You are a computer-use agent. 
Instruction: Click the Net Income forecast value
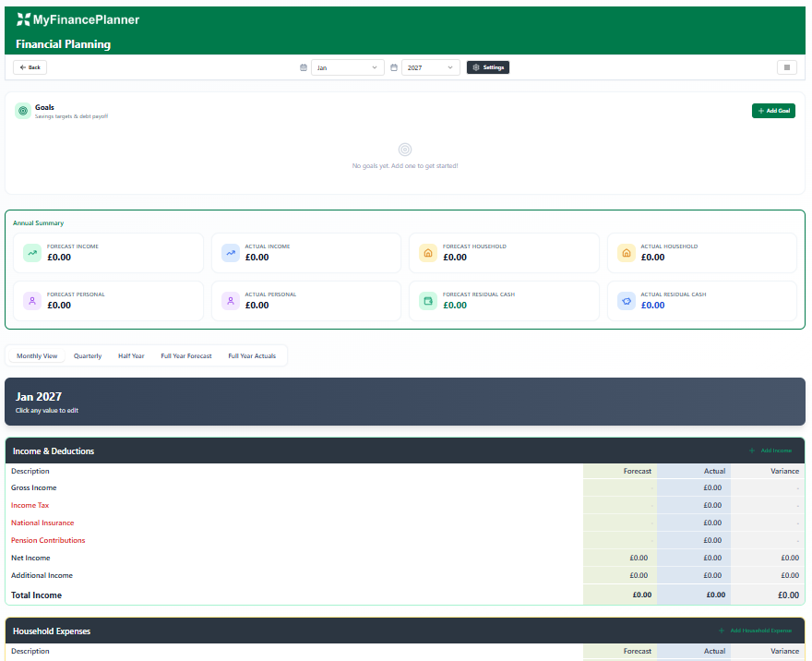639,558
